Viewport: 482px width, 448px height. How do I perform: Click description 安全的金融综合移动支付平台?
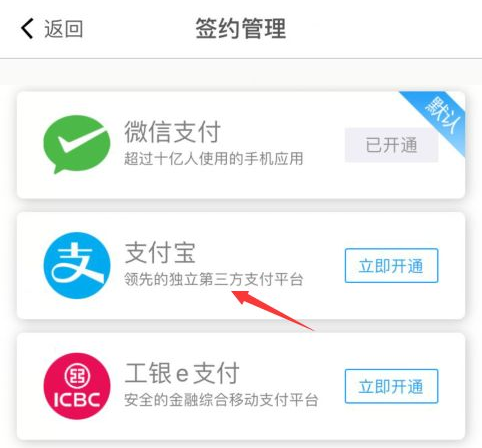click(x=221, y=400)
